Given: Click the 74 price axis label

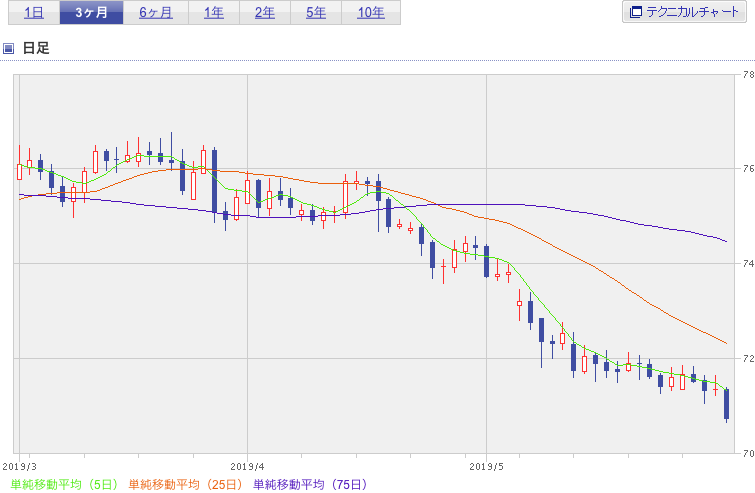Looking at the screenshot, I should 748,263.
